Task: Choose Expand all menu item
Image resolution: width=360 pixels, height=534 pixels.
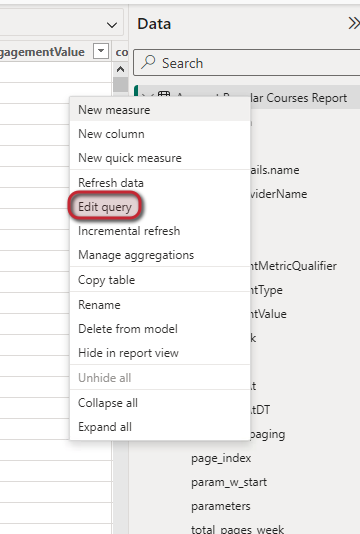Action: (160, 427)
